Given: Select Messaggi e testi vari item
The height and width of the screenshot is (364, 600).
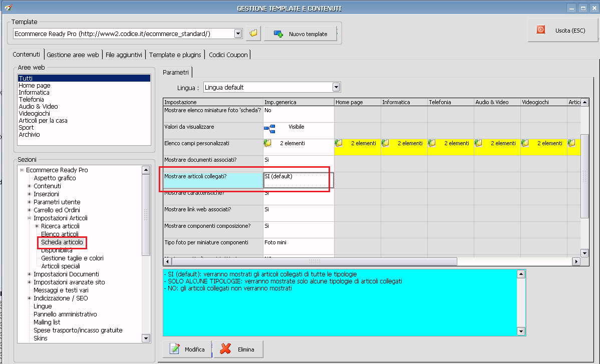Looking at the screenshot, I should 61,290.
